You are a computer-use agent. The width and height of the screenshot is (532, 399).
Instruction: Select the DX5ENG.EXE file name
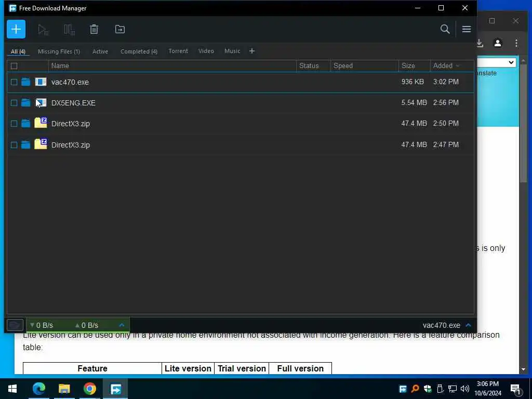73,103
